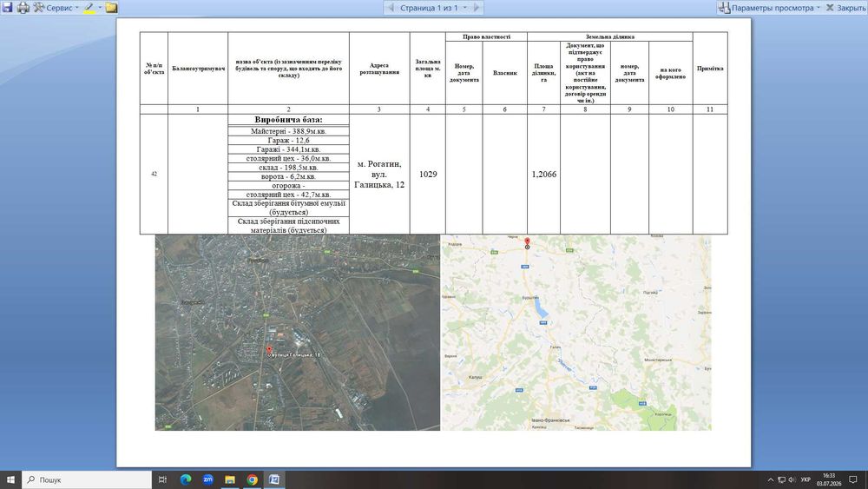This screenshot has height=489, width=868.
Task: Launch Microsoft Edge from the taskbar
Action: pos(186,479)
